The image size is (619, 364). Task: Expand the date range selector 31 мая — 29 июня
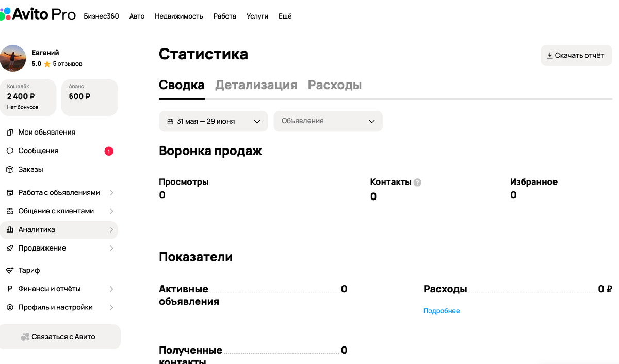click(x=213, y=121)
